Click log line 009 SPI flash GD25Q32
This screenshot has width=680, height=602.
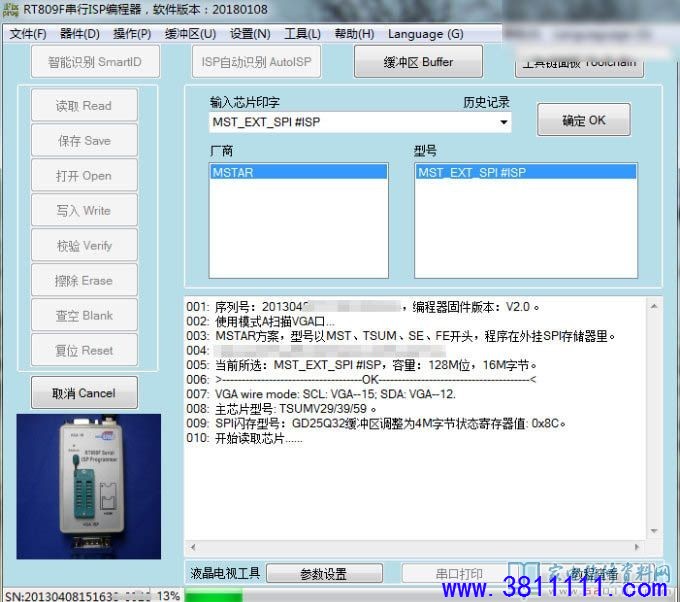tap(376, 423)
